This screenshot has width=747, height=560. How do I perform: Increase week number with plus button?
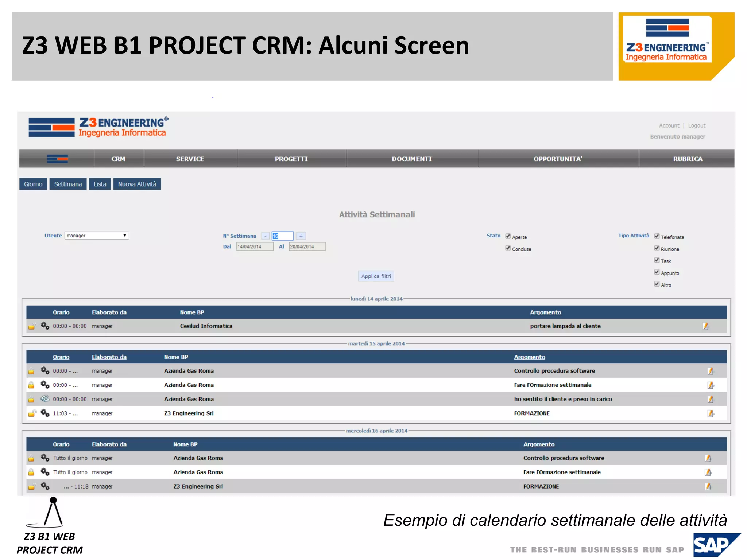click(301, 236)
